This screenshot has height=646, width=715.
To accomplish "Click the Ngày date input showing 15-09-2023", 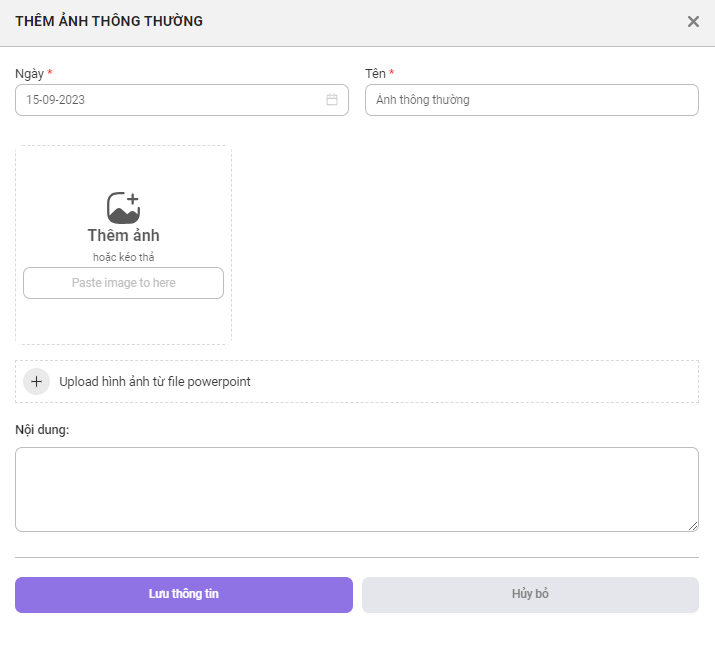I will pos(182,100).
